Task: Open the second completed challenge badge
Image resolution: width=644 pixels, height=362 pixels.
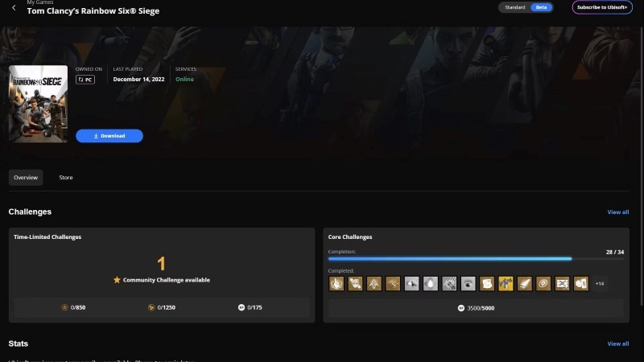Action: (x=355, y=284)
